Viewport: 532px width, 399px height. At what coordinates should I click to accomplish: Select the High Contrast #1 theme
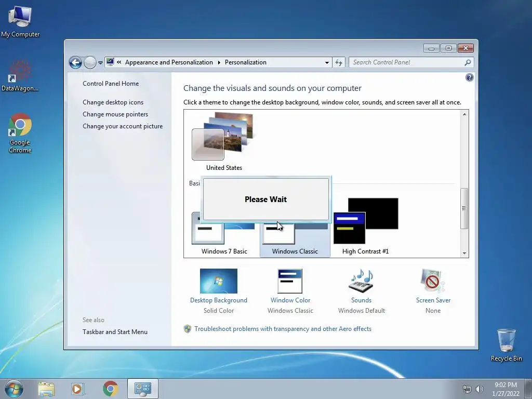[365, 227]
